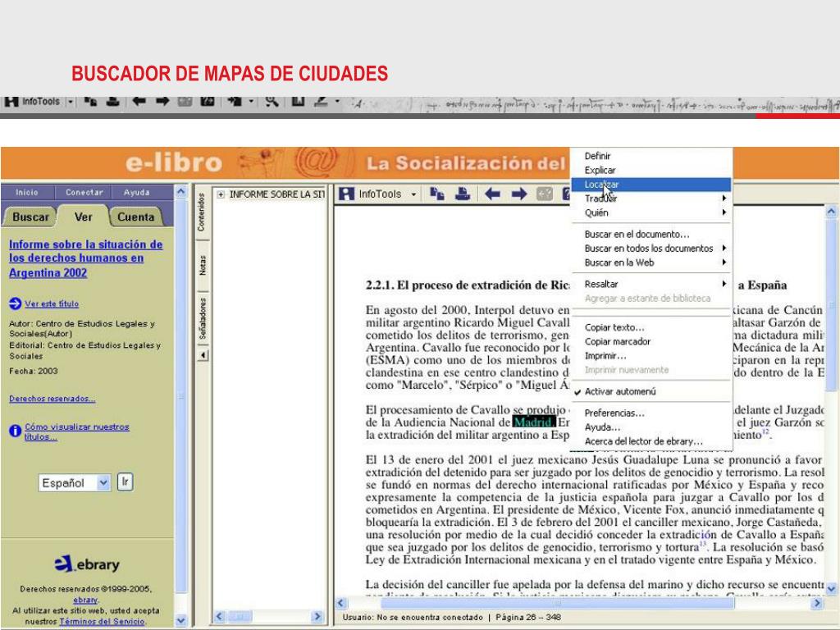Click the blue info icon beside Cómo visualizar

point(16,431)
